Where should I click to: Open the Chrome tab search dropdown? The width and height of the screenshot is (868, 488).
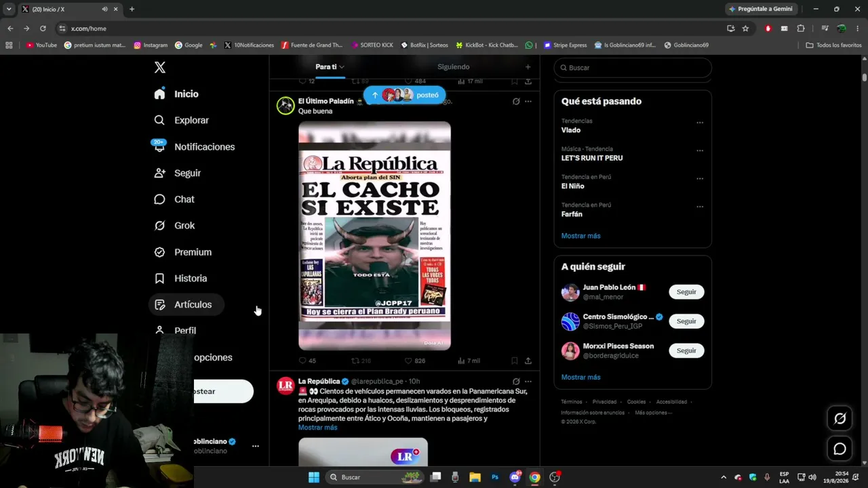[9, 9]
